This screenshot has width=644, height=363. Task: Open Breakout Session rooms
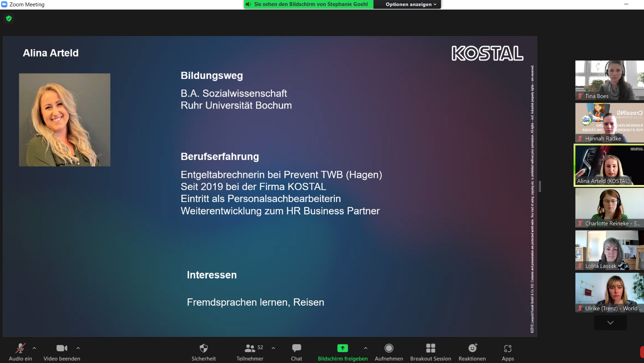430,348
